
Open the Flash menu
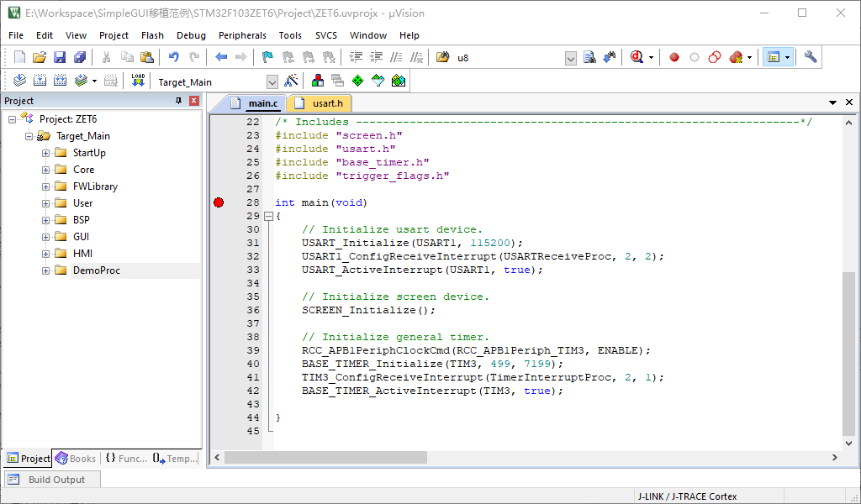click(x=152, y=35)
